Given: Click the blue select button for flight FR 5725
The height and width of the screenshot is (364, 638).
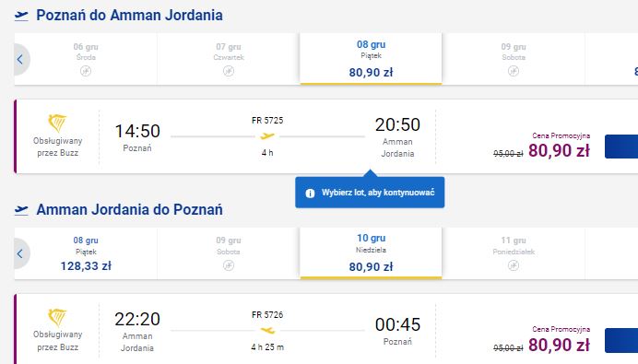Looking at the screenshot, I should coord(621,147).
